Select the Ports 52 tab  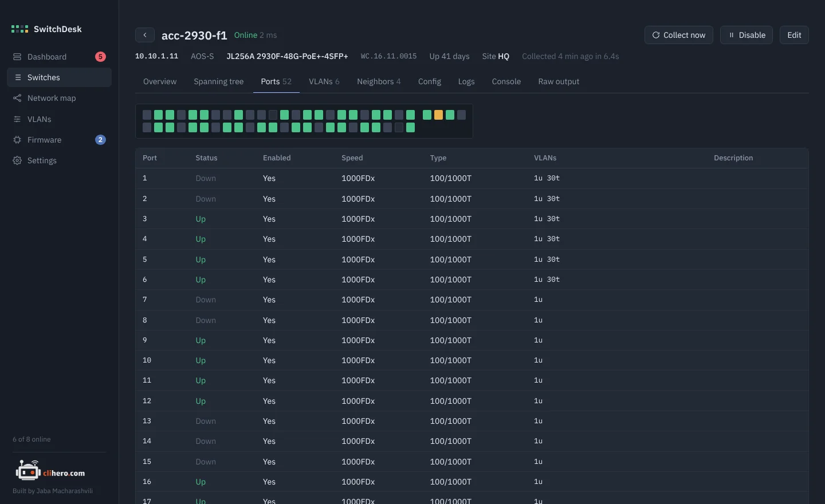[x=276, y=81]
